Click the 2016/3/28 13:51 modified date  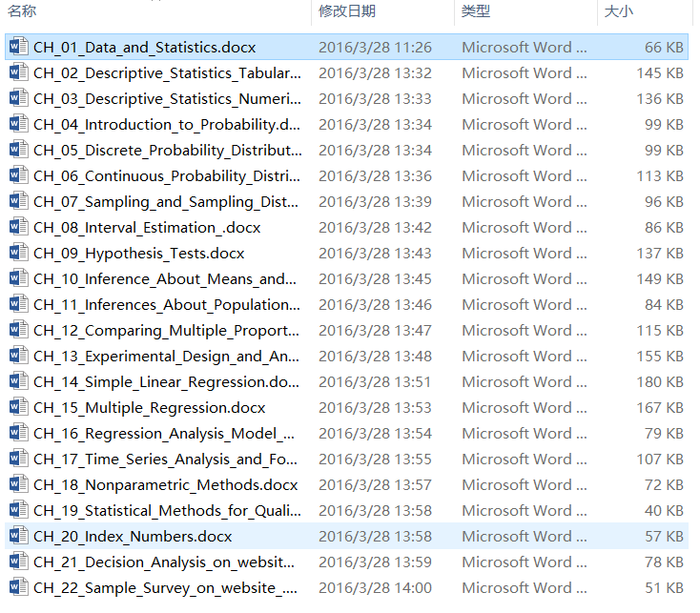pyautogui.click(x=375, y=382)
